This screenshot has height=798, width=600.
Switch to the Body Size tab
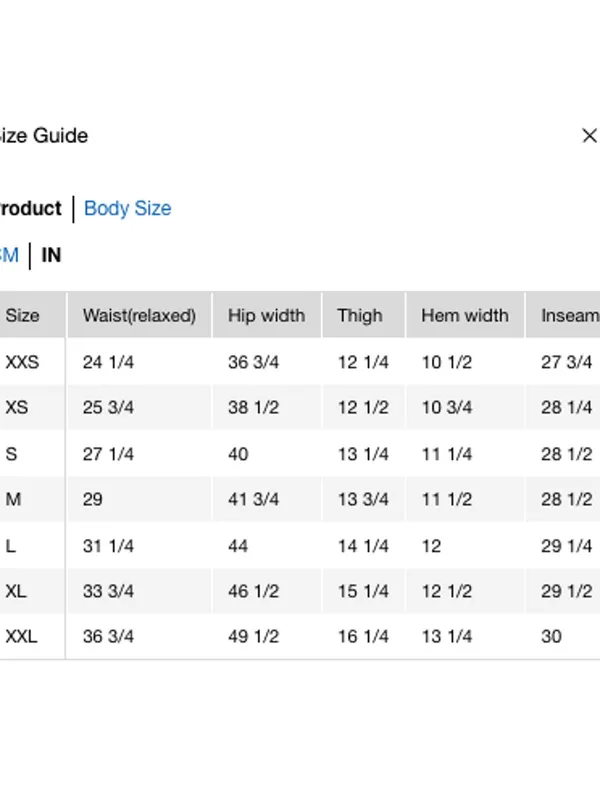pos(127,208)
